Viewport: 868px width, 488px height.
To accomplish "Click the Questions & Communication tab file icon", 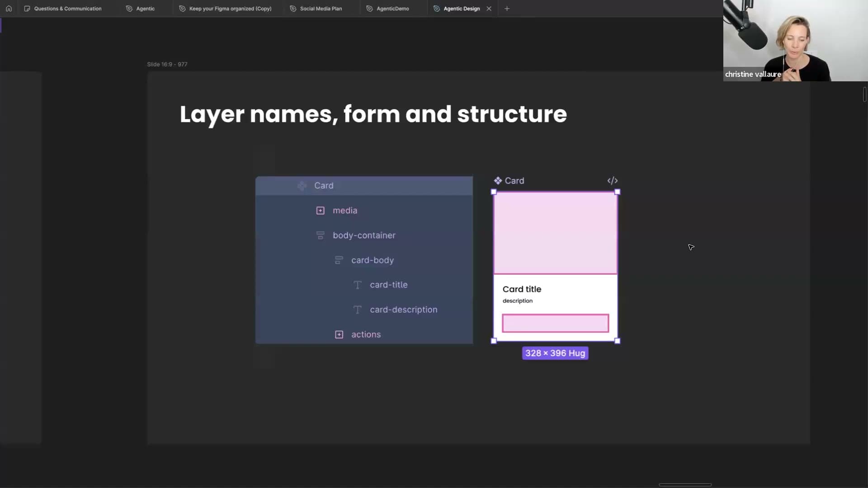I will [27, 9].
